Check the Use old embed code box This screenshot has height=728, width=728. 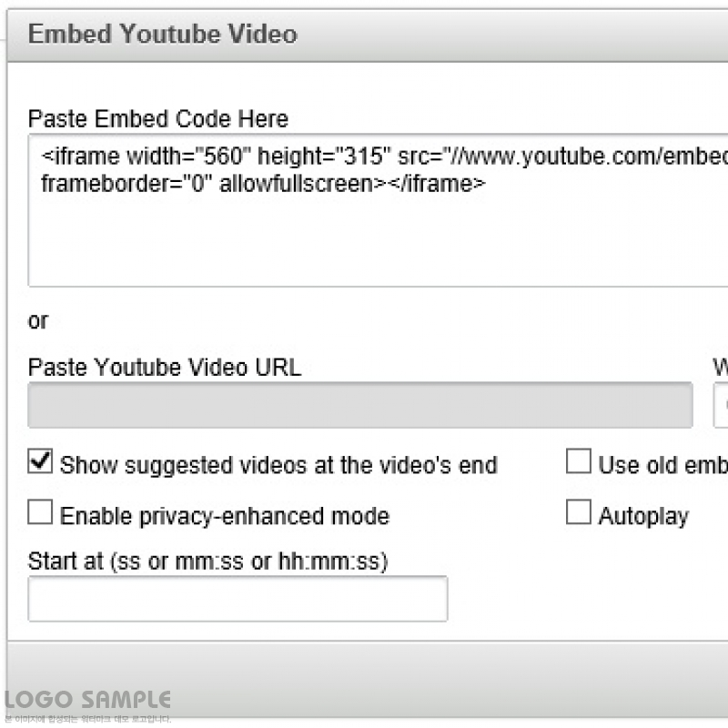click(579, 462)
